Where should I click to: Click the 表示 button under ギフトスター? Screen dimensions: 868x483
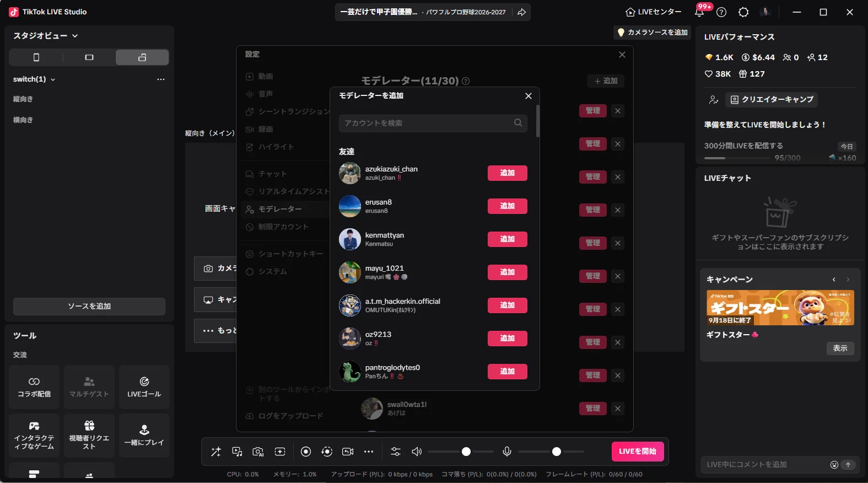(840, 348)
